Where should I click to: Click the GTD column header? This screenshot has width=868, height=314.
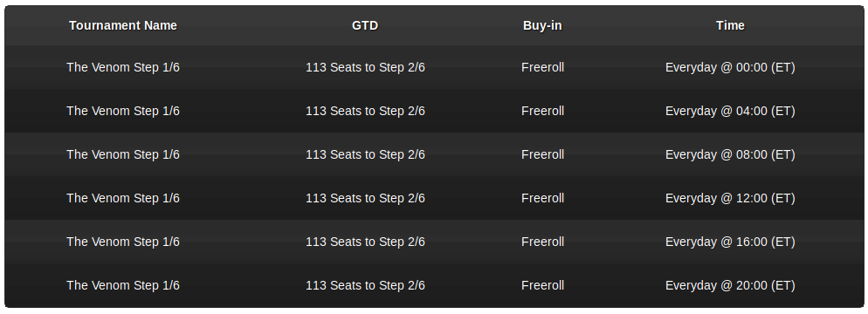tap(365, 25)
